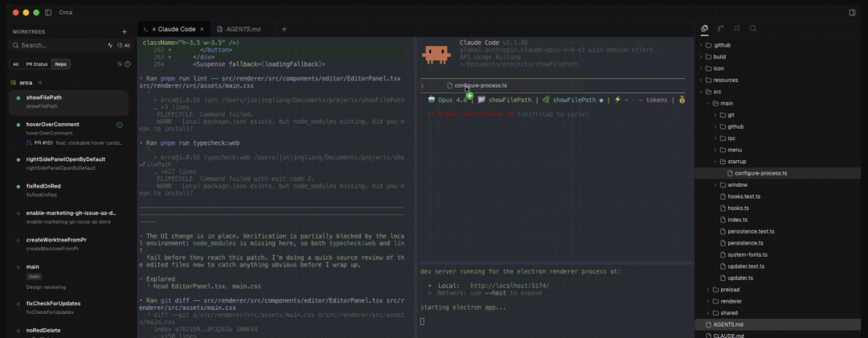
Task: Open the localhost:5174 dev server link
Action: (510, 286)
